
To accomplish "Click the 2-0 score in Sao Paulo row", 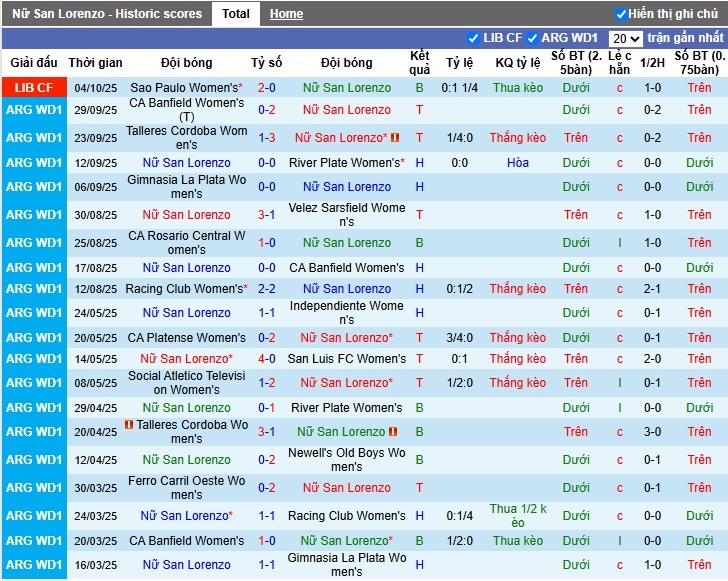I will (267, 88).
